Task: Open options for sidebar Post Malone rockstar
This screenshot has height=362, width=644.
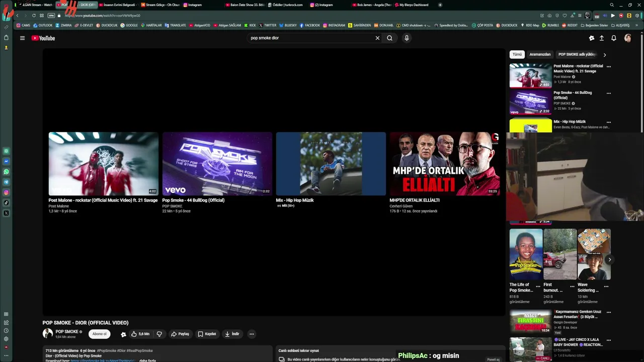Action: tap(609, 66)
